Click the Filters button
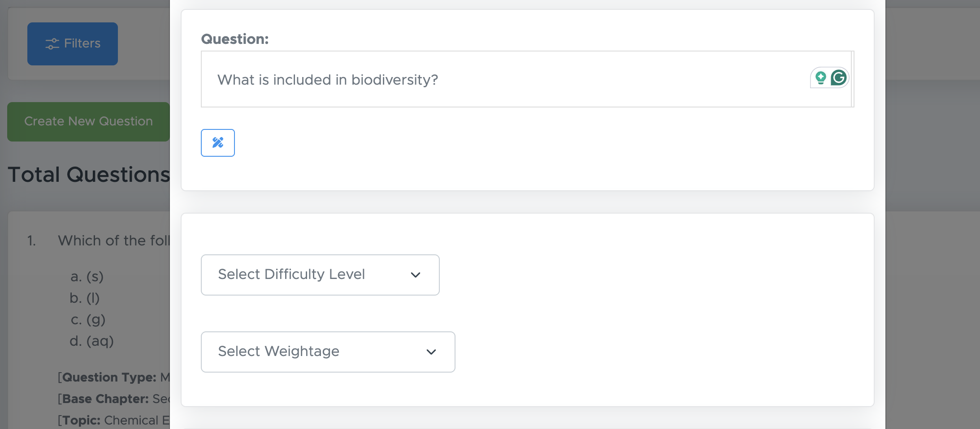This screenshot has width=980, height=429. point(73,44)
